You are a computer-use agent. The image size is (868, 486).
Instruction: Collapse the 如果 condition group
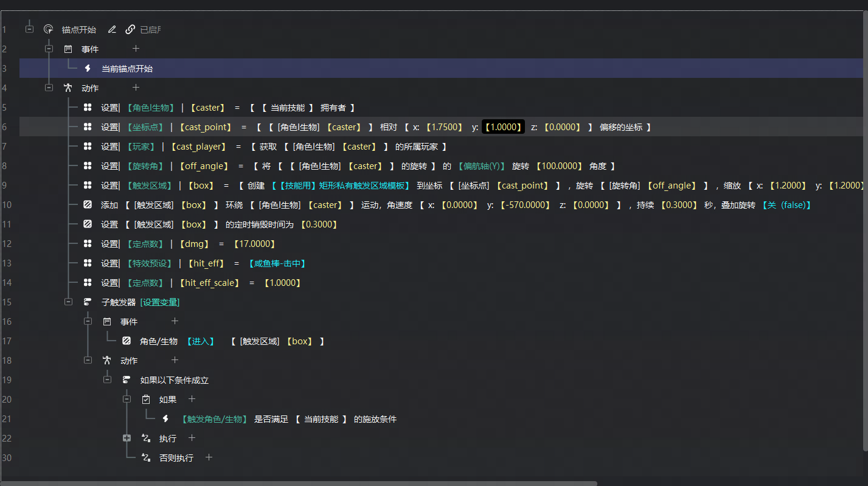pos(127,399)
